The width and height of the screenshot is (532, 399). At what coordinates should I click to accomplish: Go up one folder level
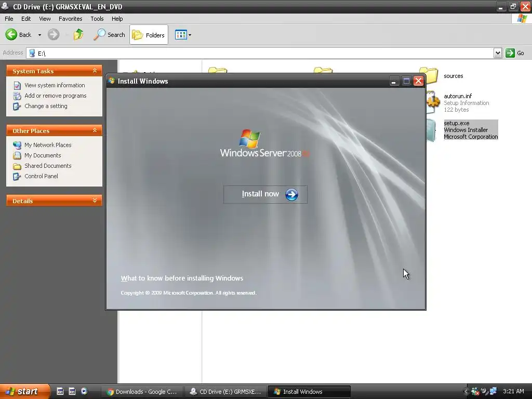point(78,35)
